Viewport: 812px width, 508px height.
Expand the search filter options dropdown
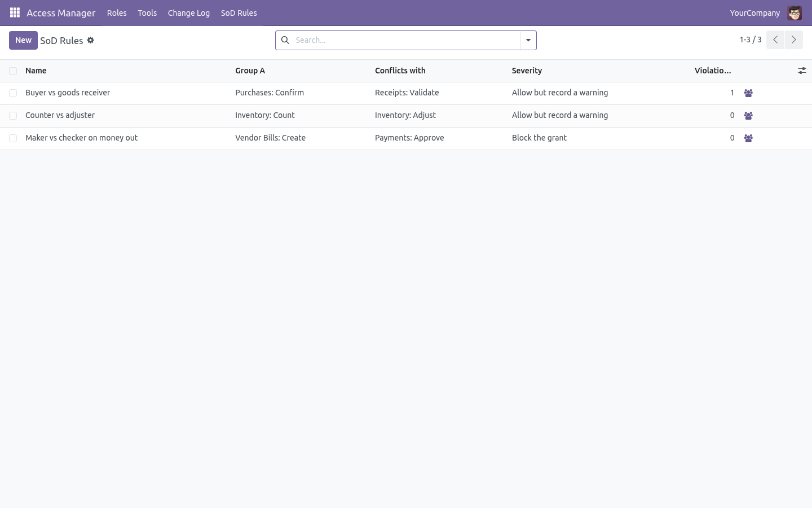[x=528, y=40]
